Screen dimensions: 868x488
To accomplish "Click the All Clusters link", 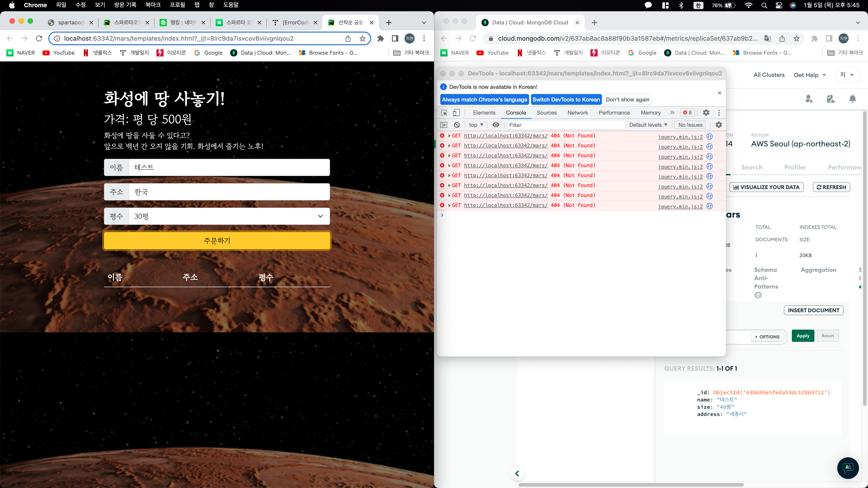I will [769, 75].
